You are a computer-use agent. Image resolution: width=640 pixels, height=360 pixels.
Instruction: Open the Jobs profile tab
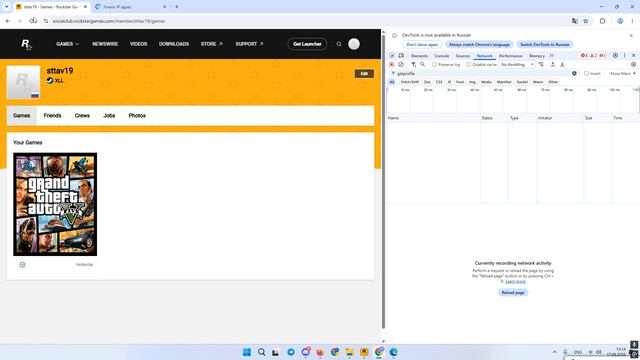pyautogui.click(x=109, y=116)
